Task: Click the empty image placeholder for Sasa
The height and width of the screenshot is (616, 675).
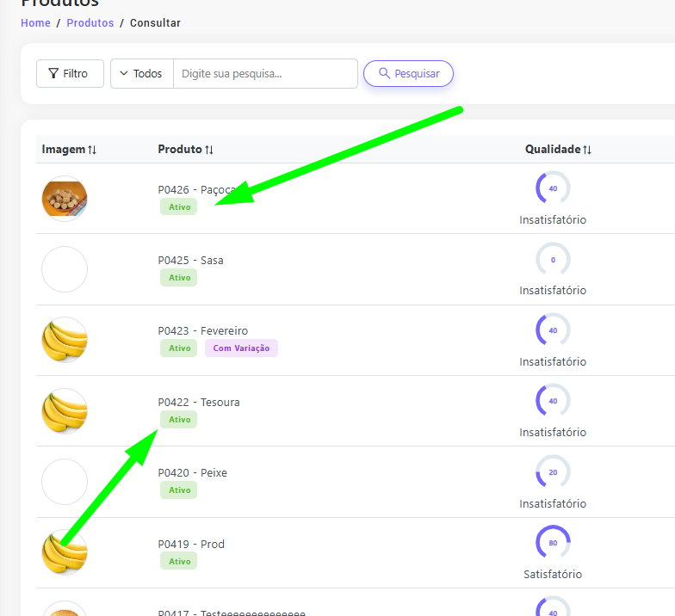Action: point(65,269)
